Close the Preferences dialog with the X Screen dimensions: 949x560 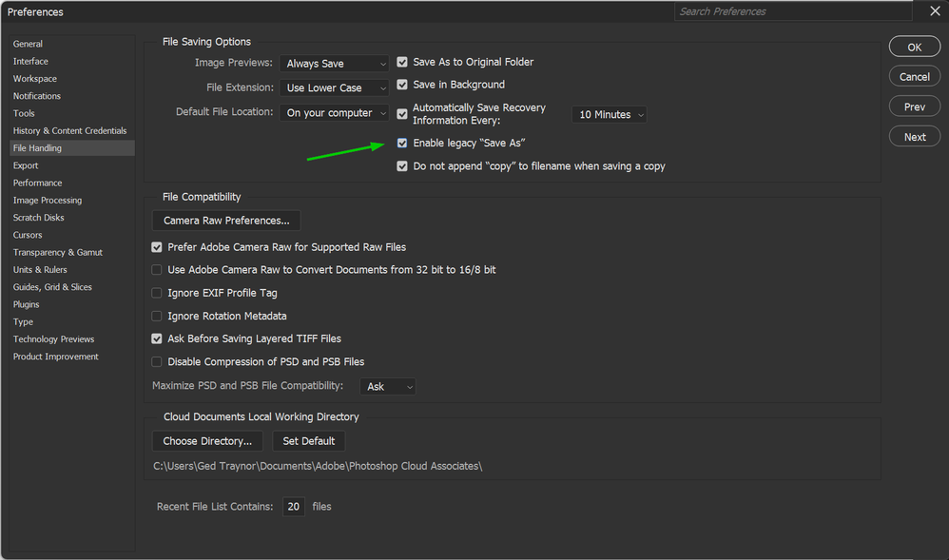935,11
